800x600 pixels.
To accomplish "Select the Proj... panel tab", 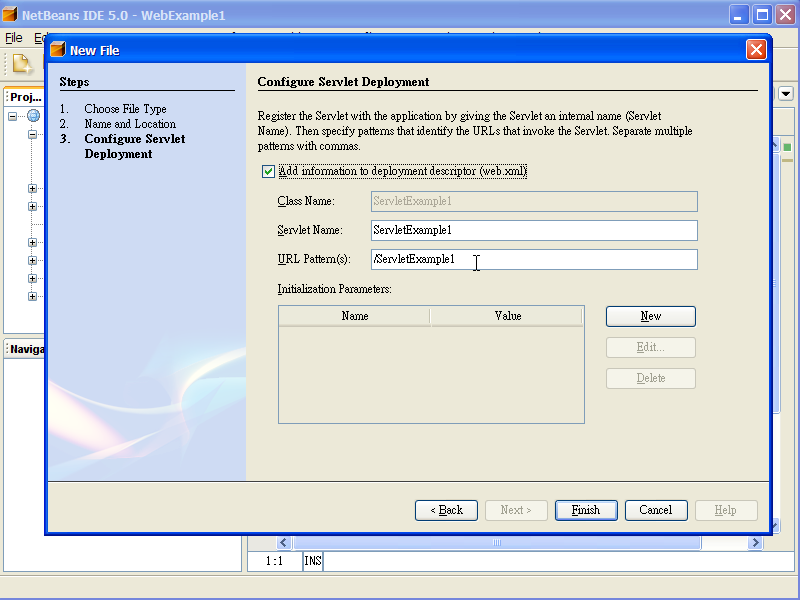I will (x=26, y=97).
